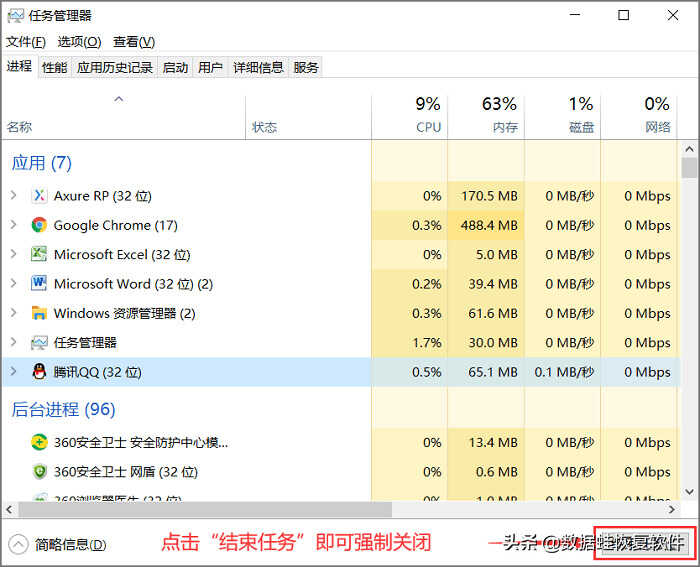
Task: Click the vertical scrollbar down arrow
Action: [689, 492]
